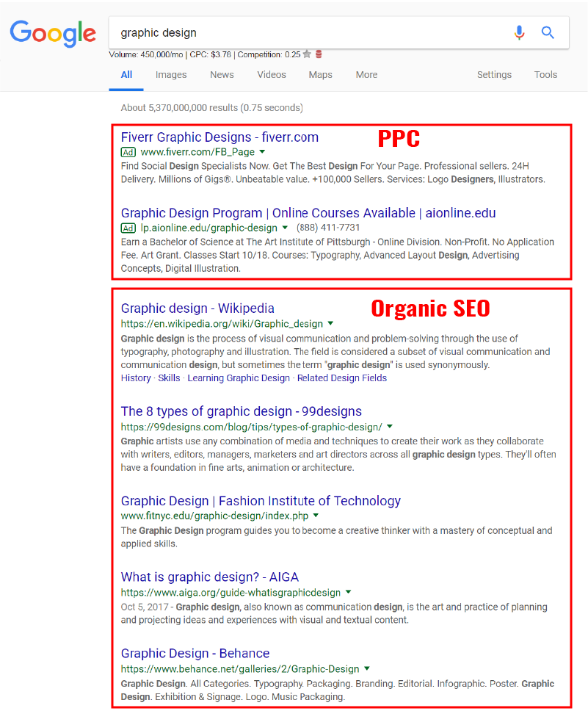Expand the arrow next to Wikipedia URL

pyautogui.click(x=331, y=323)
